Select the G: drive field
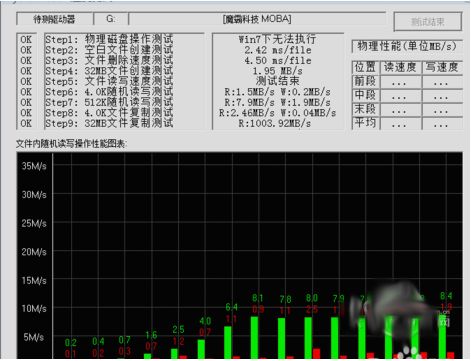 tap(111, 19)
